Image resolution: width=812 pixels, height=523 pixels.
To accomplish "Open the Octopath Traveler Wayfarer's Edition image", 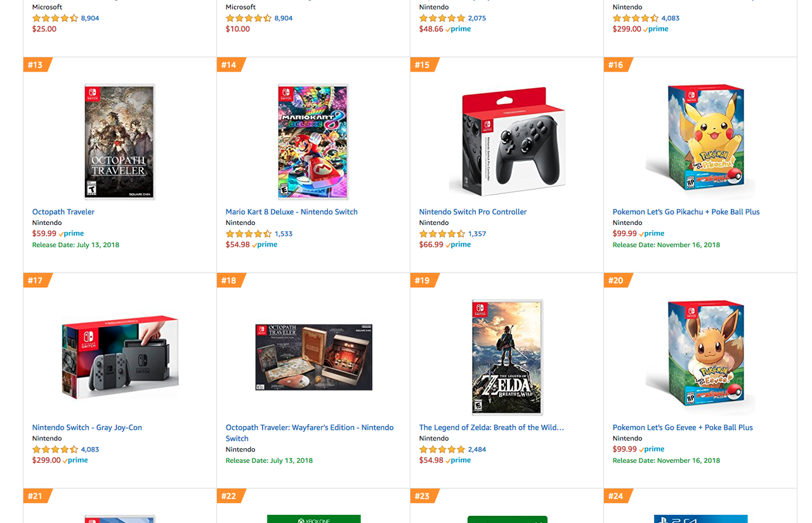I will pyautogui.click(x=313, y=358).
